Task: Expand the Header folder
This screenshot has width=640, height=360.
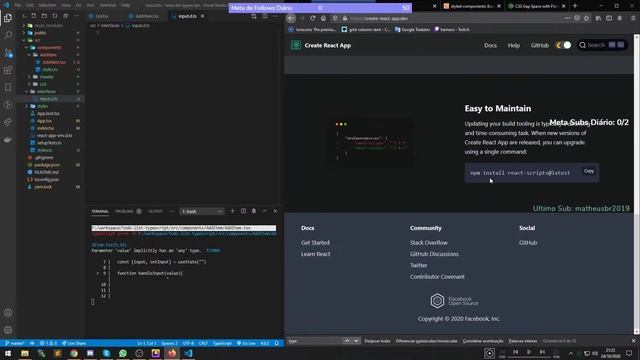Action: (46, 77)
